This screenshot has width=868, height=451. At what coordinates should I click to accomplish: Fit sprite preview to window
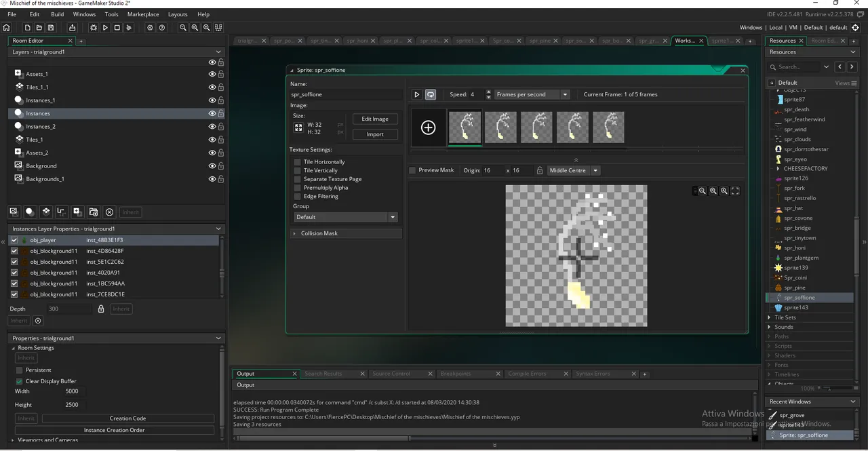pyautogui.click(x=735, y=191)
